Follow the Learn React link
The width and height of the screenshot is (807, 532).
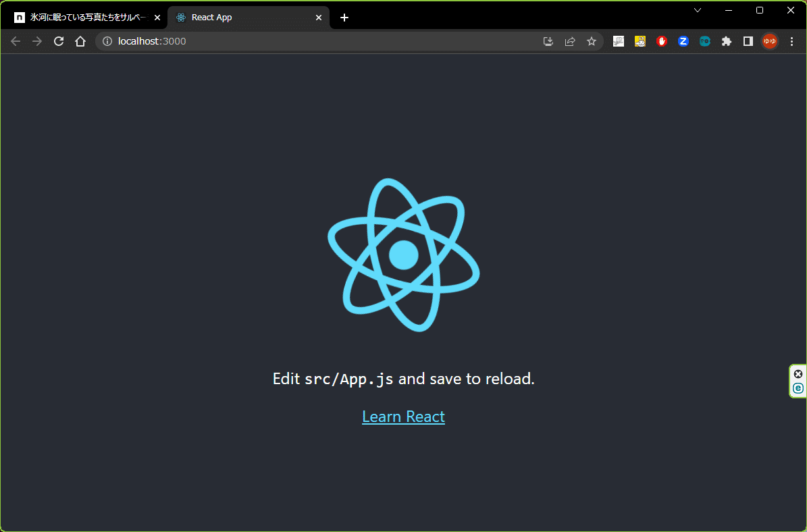(x=404, y=417)
